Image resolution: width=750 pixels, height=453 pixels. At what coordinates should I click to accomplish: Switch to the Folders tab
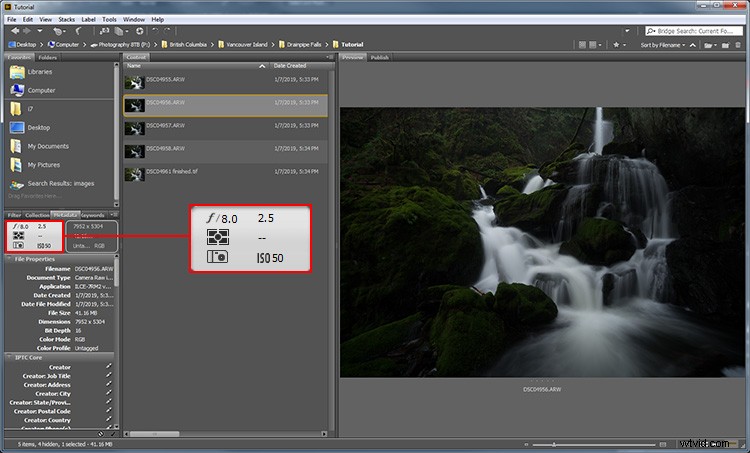pyautogui.click(x=47, y=57)
